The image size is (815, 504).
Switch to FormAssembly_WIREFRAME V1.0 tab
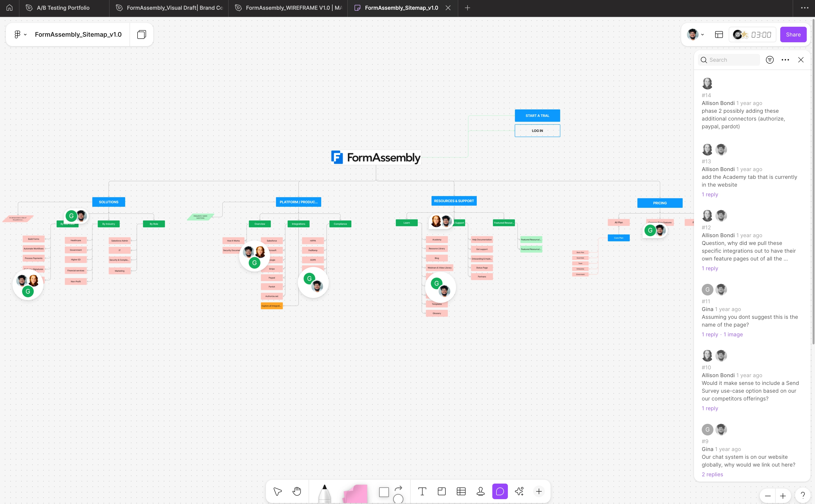click(x=288, y=8)
